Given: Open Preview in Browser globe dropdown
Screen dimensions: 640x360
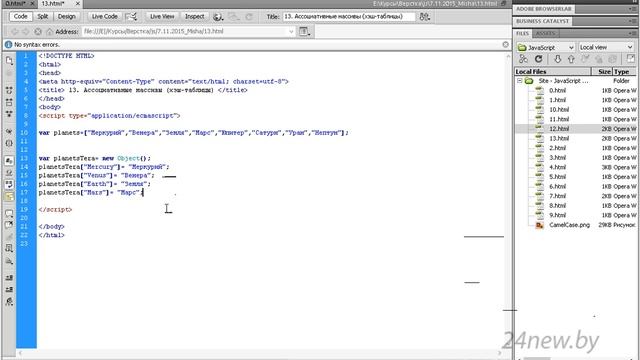Looking at the screenshot, I should coord(218,17).
